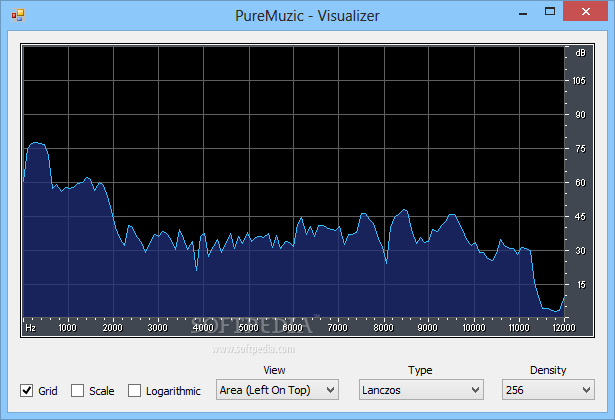Open the View dropdown
The image size is (615, 420).
[x=277, y=390]
